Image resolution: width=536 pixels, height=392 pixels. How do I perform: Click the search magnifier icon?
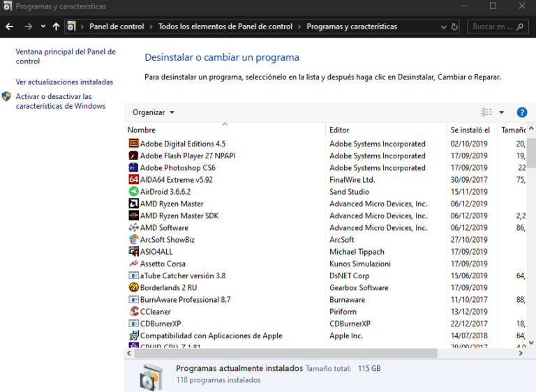click(520, 27)
